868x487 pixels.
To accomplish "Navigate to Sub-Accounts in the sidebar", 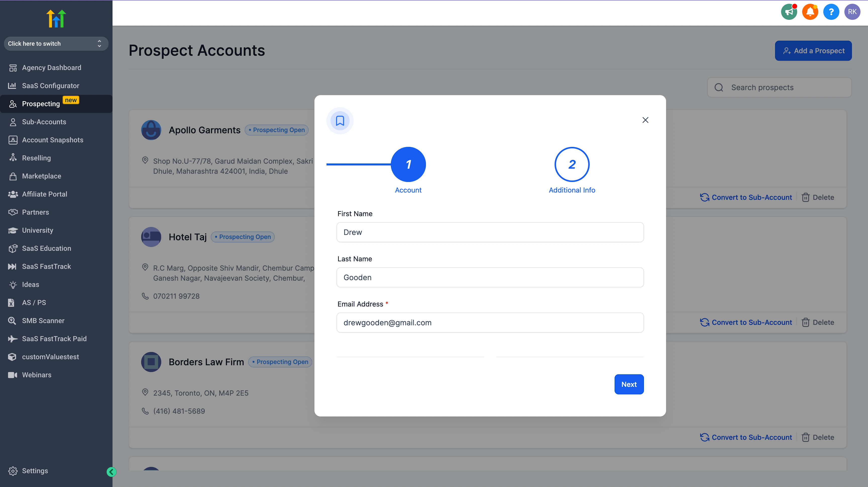I will [44, 122].
